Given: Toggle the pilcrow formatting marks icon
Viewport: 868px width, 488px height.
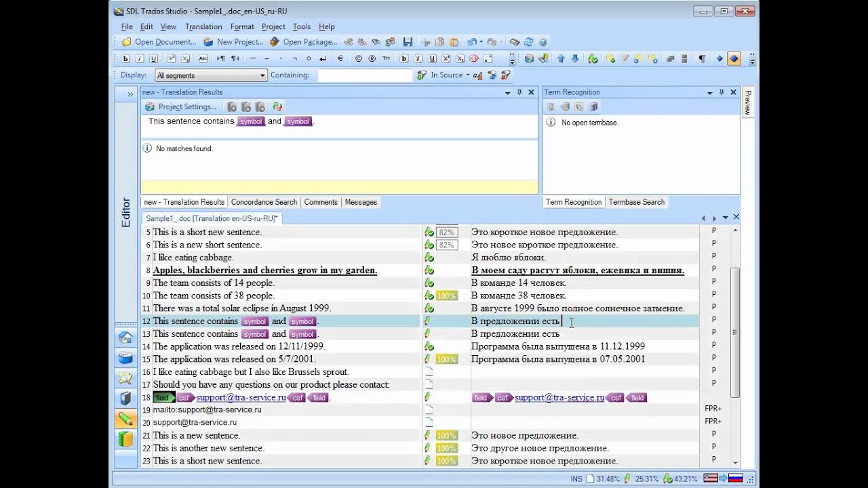Looking at the screenshot, I should click(x=702, y=59).
